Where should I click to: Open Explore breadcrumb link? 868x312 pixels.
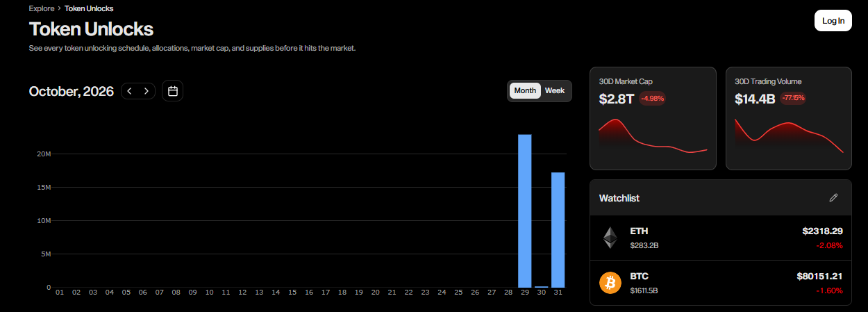(x=42, y=9)
